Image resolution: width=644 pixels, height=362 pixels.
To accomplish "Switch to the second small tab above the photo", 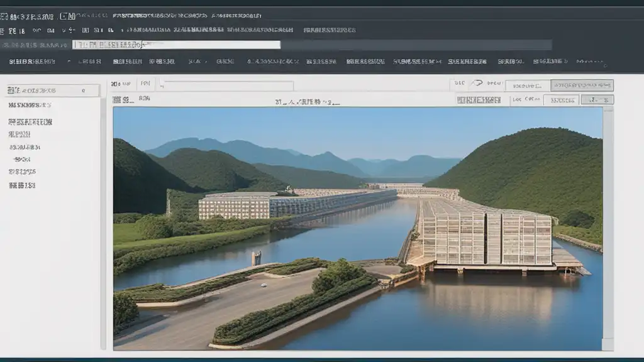I will [x=145, y=99].
